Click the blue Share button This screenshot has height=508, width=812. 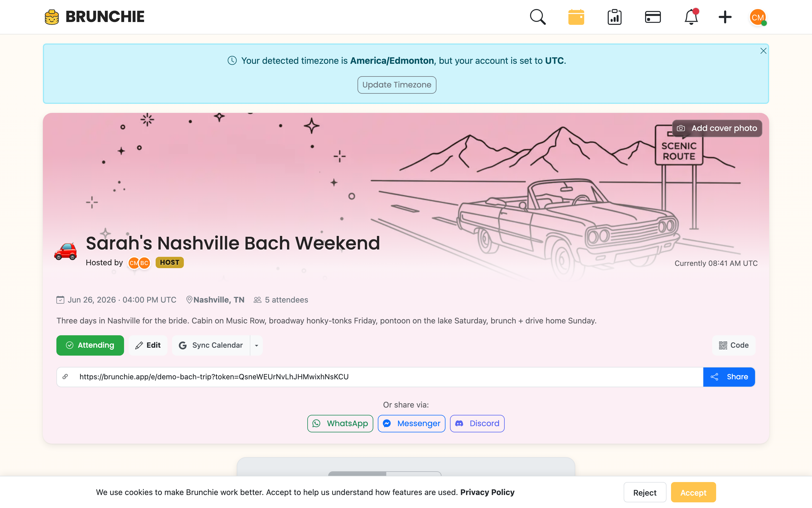point(729,377)
